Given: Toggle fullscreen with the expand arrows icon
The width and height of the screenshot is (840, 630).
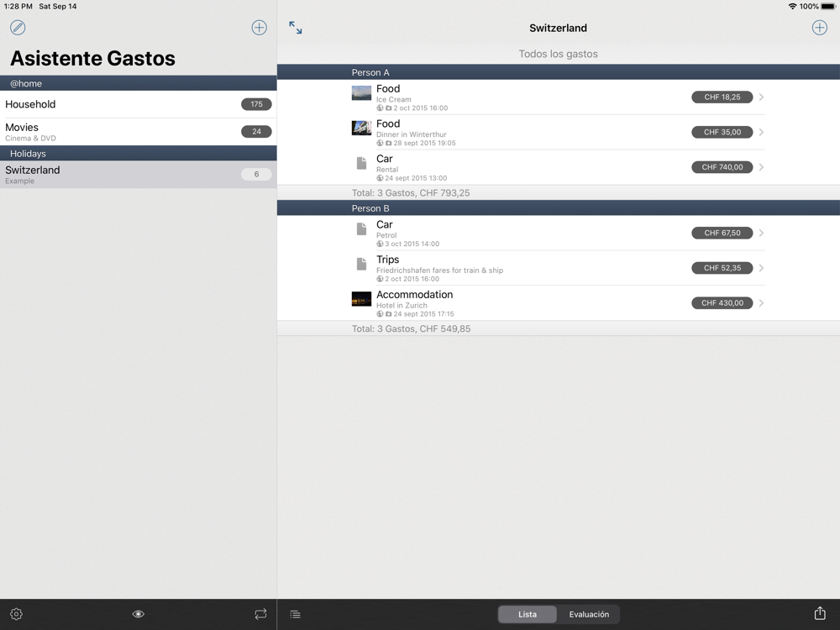Looking at the screenshot, I should pyautogui.click(x=295, y=28).
